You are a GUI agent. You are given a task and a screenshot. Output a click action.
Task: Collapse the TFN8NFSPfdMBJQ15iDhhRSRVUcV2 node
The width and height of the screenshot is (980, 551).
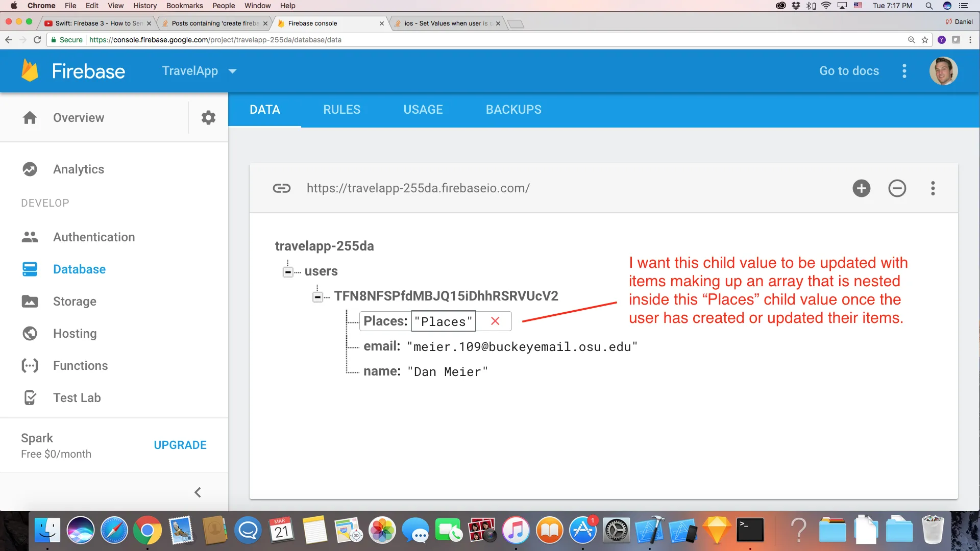click(317, 297)
